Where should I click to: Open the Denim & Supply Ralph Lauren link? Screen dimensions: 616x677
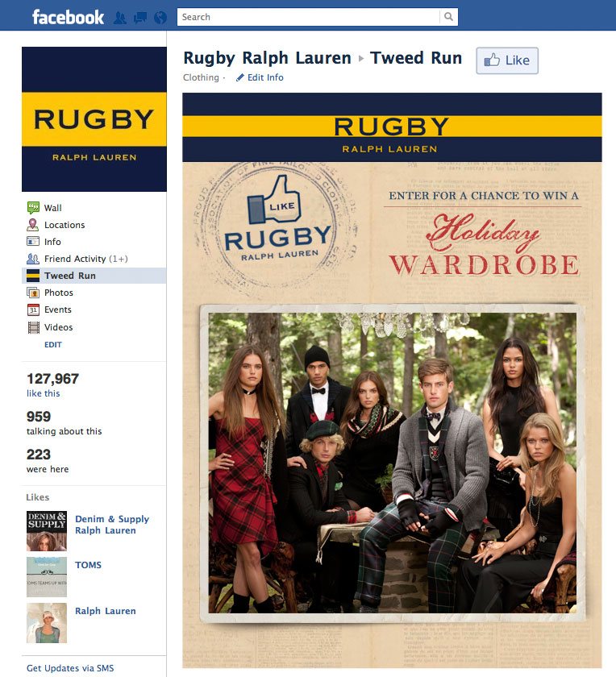[x=112, y=525]
